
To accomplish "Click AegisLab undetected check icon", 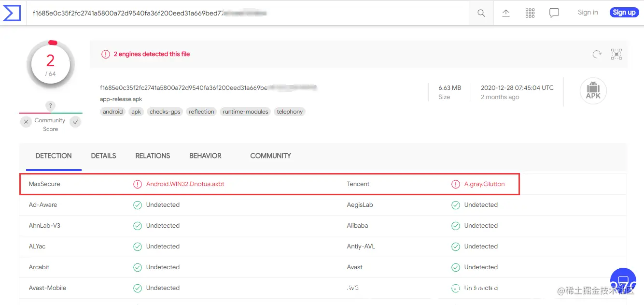I will [x=456, y=205].
